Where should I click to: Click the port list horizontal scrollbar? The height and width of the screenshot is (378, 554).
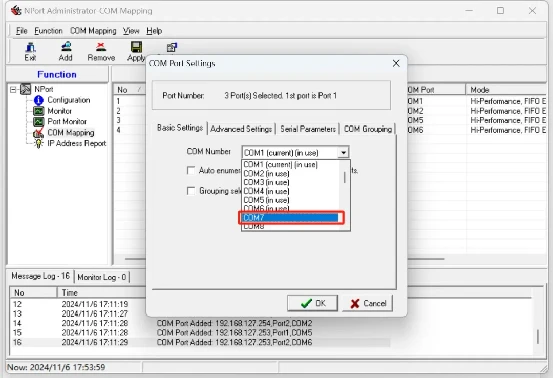pos(284,259)
